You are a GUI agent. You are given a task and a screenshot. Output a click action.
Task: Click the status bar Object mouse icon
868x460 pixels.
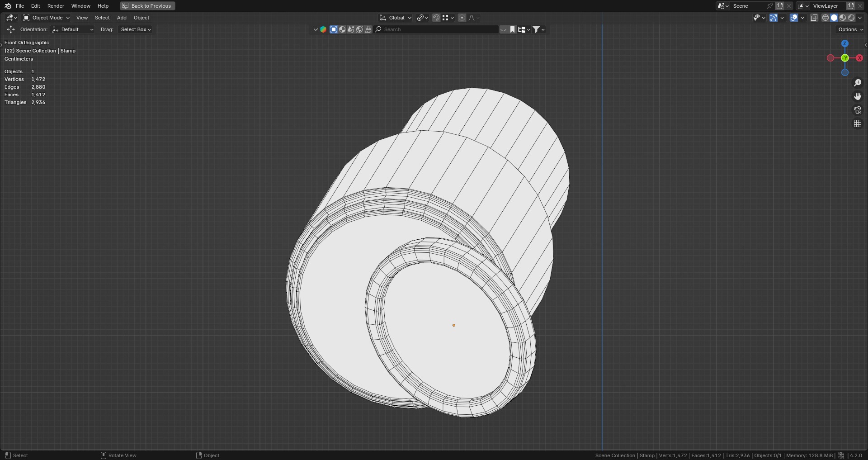[199, 455]
